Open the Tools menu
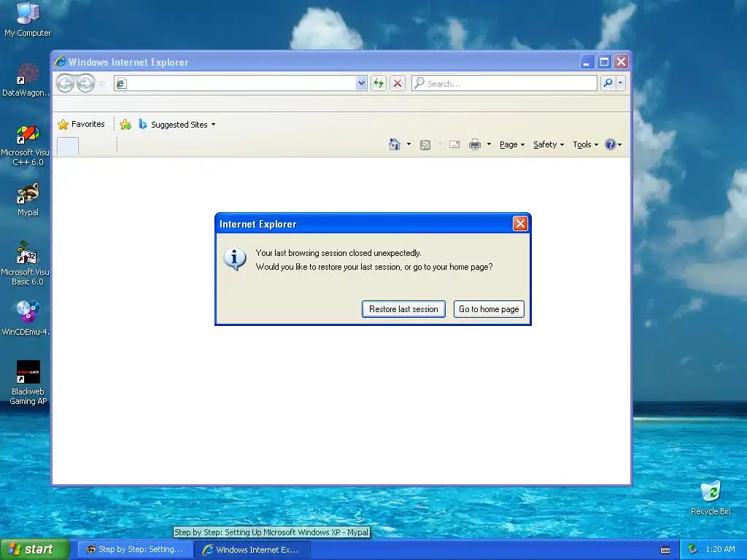The height and width of the screenshot is (560, 747). click(585, 144)
